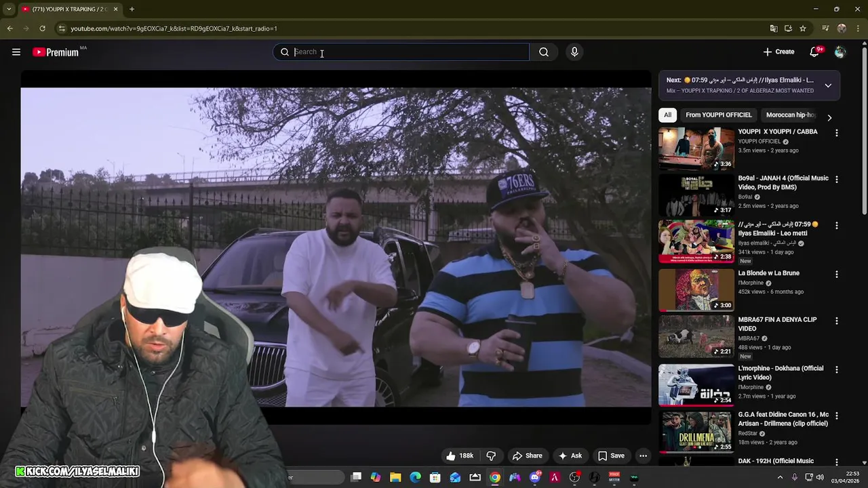Open Task View on the taskbar
Image resolution: width=868 pixels, height=488 pixels.
click(x=356, y=477)
